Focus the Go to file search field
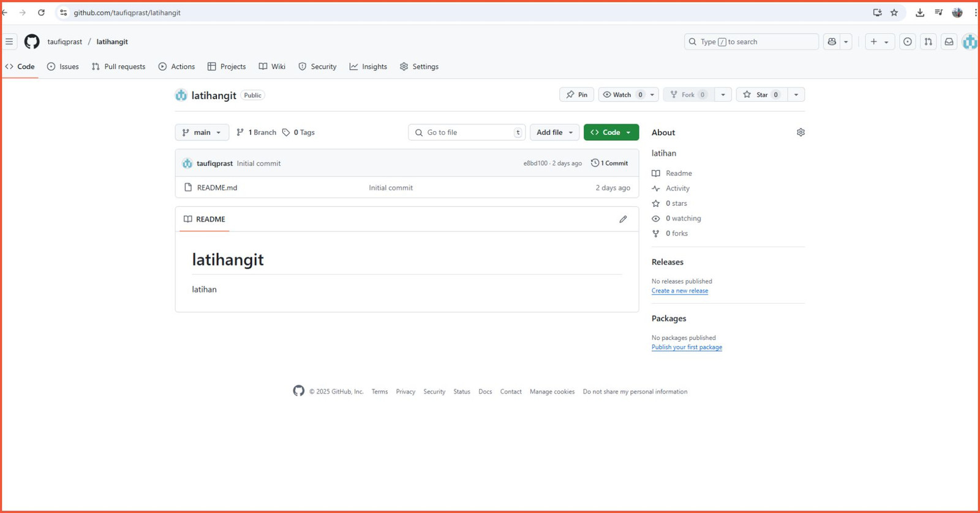 pos(467,132)
